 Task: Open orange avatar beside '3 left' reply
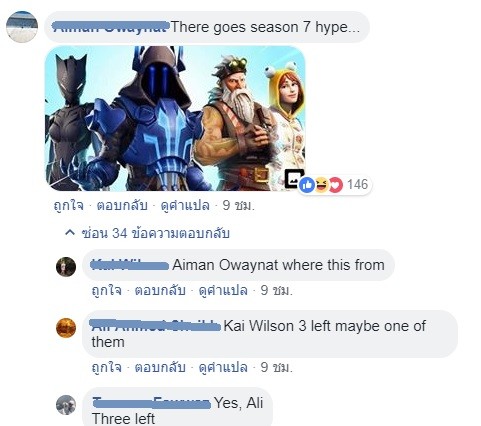[x=66, y=328]
